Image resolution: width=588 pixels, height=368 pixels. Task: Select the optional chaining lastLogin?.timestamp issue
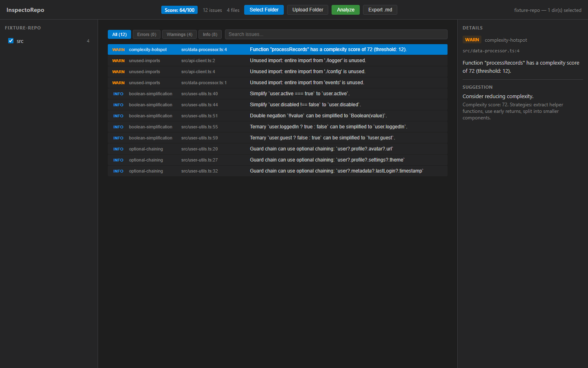[x=278, y=171]
